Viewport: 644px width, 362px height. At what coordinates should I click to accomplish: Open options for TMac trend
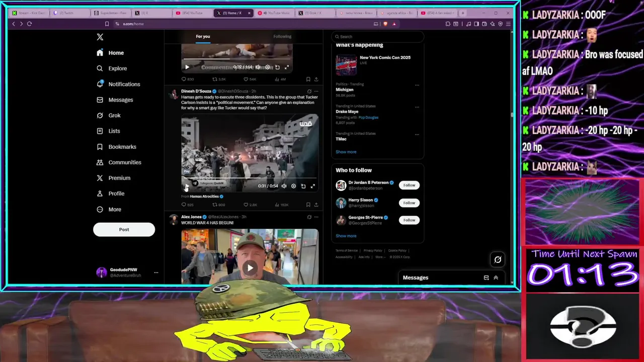[417, 134]
